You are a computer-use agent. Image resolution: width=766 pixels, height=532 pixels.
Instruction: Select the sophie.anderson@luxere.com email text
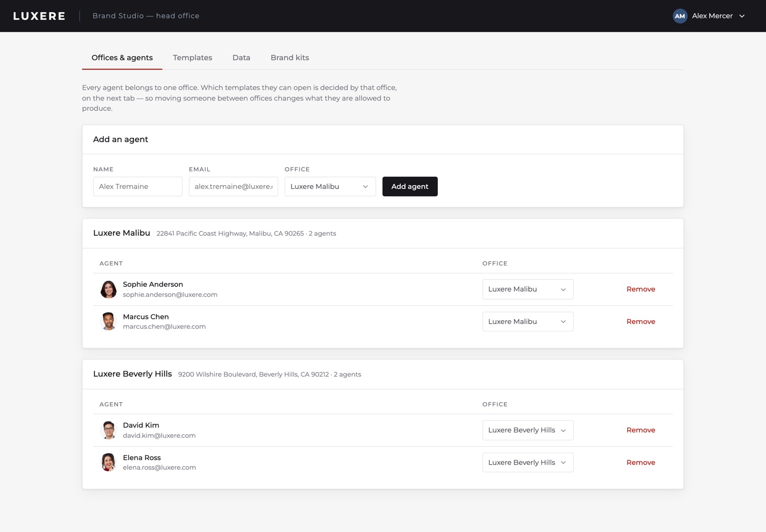[x=170, y=295]
